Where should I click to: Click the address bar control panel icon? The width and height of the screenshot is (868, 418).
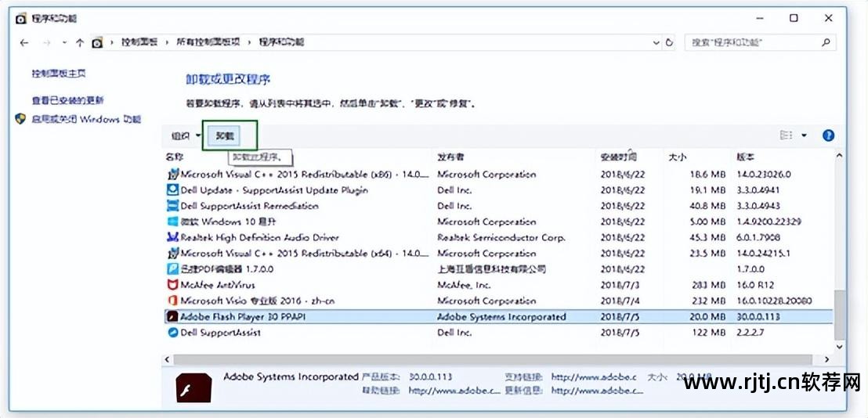[97, 42]
